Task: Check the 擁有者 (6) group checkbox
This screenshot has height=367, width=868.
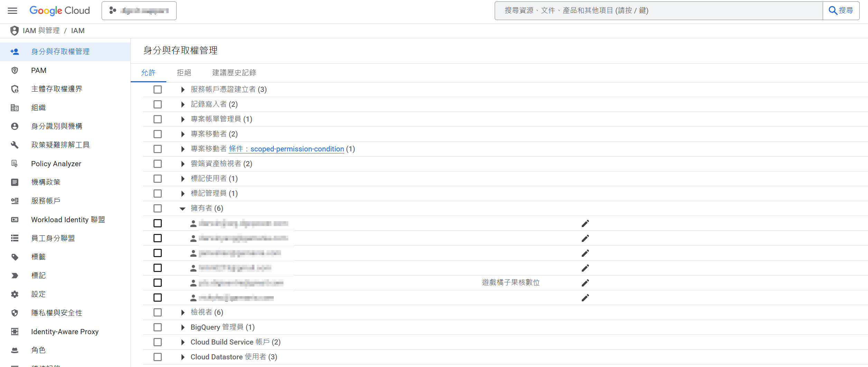Action: pos(158,208)
